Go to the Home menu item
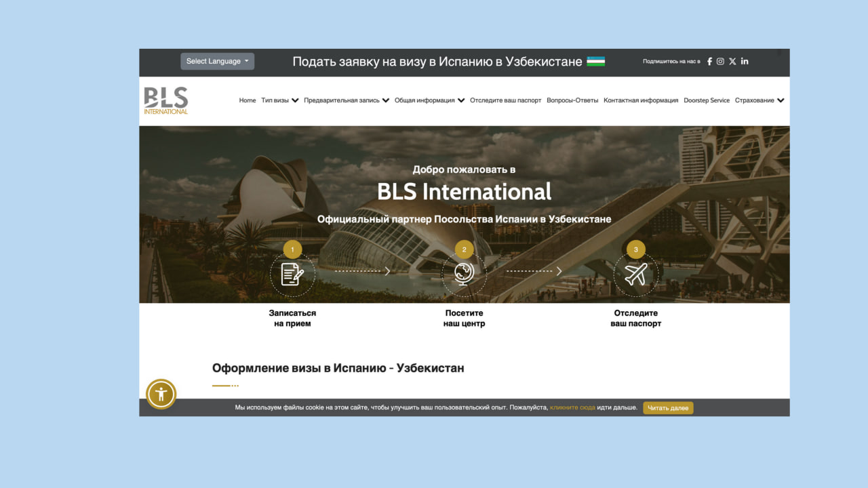 tap(248, 100)
